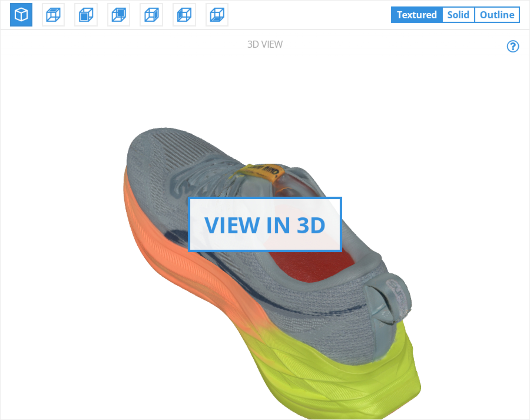Switch to the bottom face view

[217, 15]
